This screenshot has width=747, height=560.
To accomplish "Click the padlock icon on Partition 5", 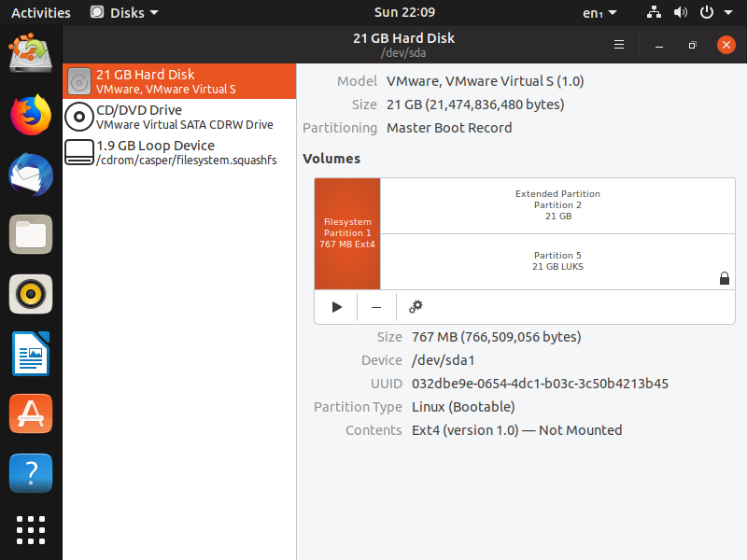I will coord(725,277).
